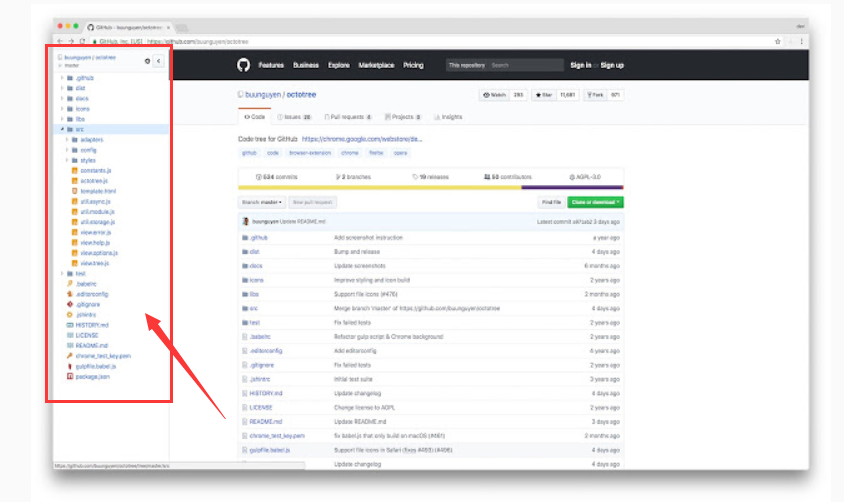Click the browser back arrow
This screenshot has height=502, width=844.
(60, 41)
